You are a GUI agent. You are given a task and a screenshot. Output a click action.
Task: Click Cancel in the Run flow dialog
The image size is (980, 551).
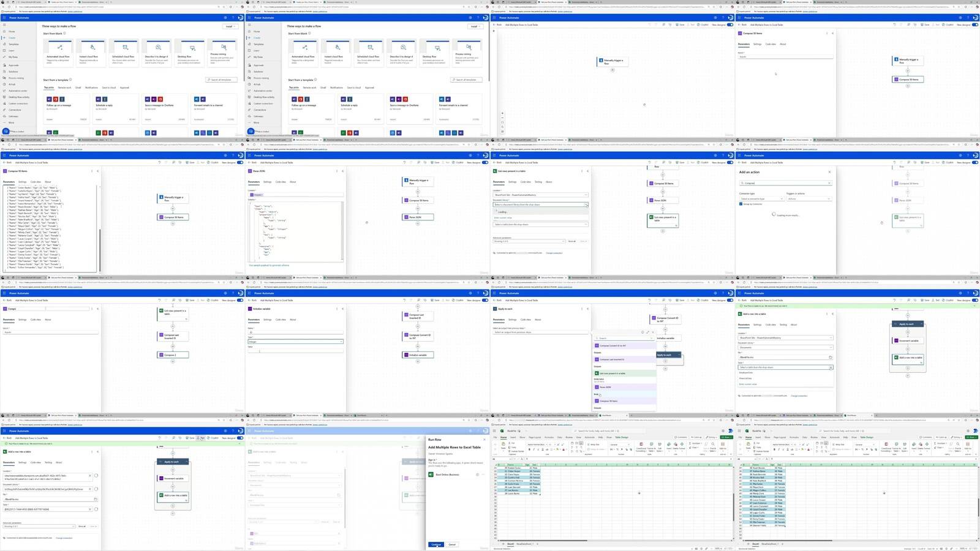[452, 544]
